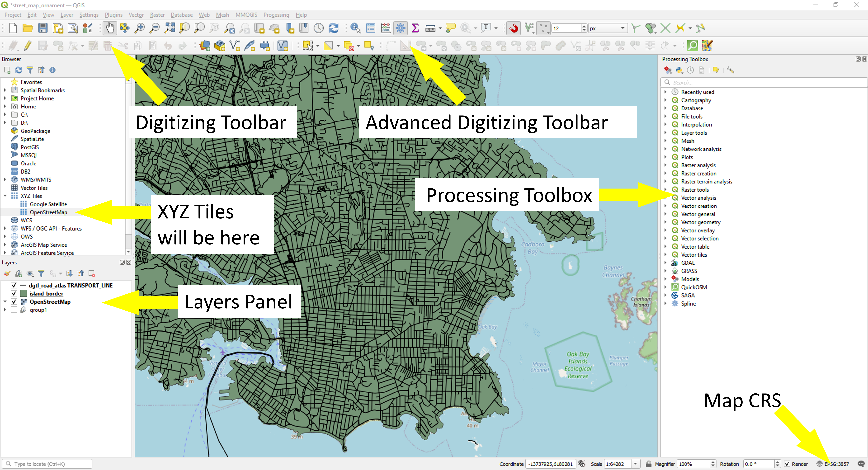Screen dimensions: 868x470
Task: Open the attribute table icon
Action: point(370,28)
